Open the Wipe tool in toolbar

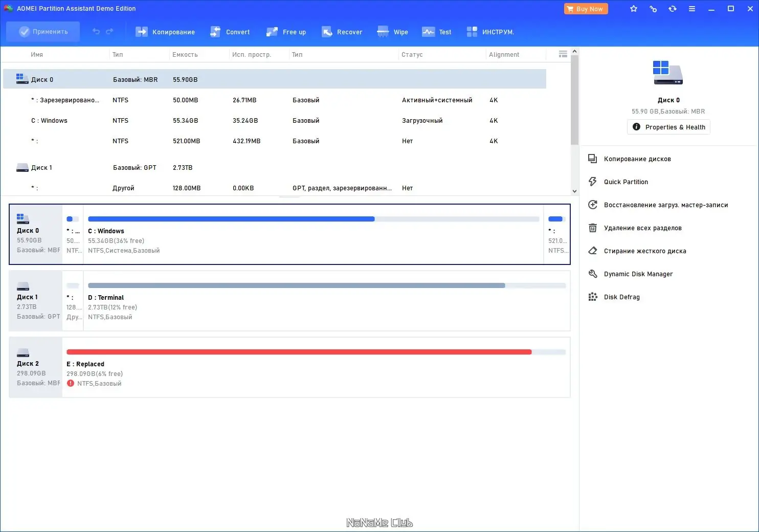[392, 32]
